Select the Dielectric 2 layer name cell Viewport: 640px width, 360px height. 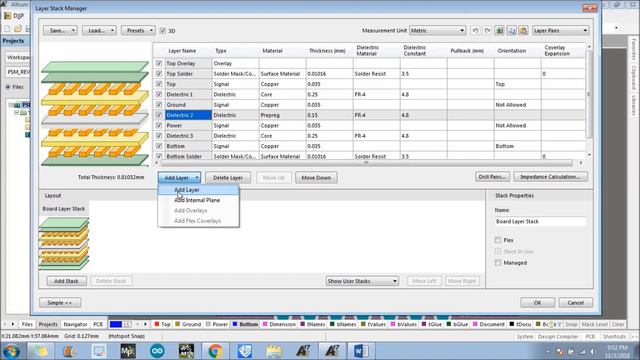[x=188, y=115]
